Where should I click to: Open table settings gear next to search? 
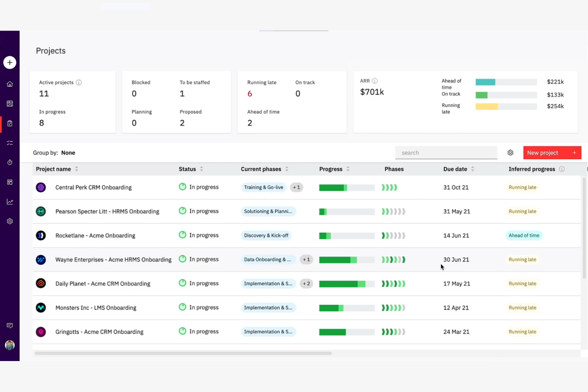pyautogui.click(x=511, y=153)
